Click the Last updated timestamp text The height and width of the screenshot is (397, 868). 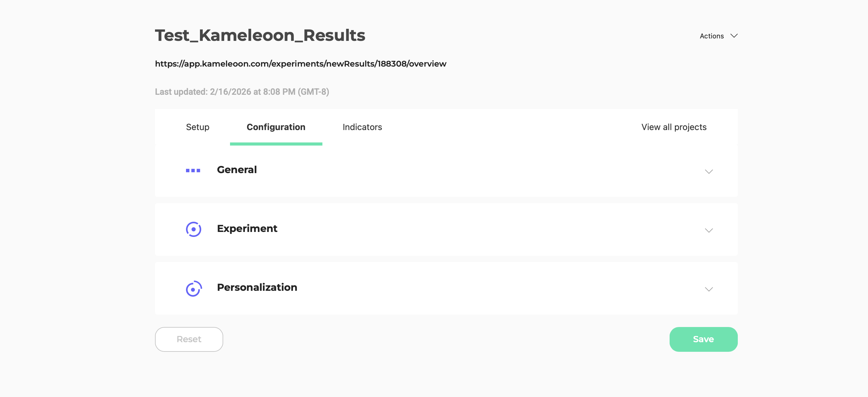click(x=241, y=92)
